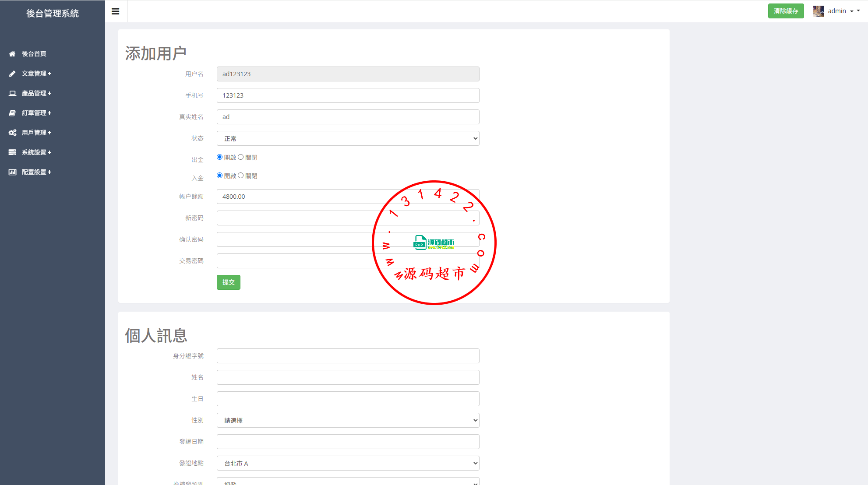The height and width of the screenshot is (485, 868).
Task: Click the pencil icon for 文章管理
Action: (x=12, y=74)
